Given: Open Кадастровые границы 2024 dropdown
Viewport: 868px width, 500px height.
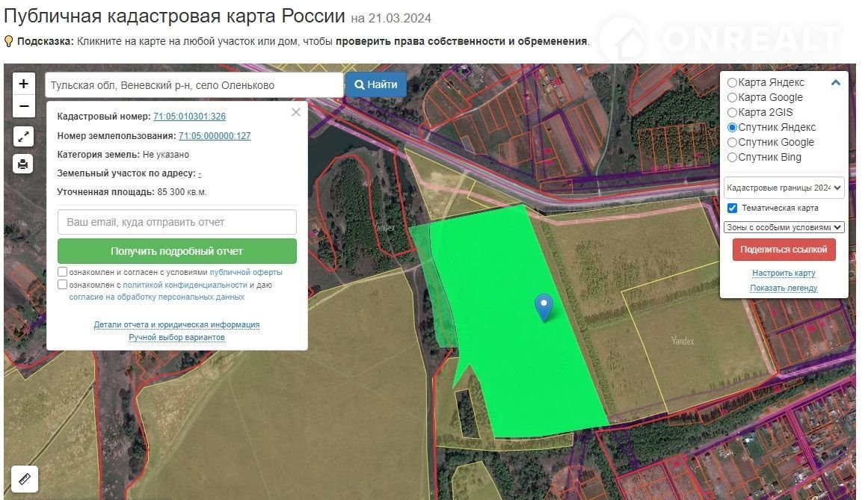Looking at the screenshot, I should [x=784, y=188].
